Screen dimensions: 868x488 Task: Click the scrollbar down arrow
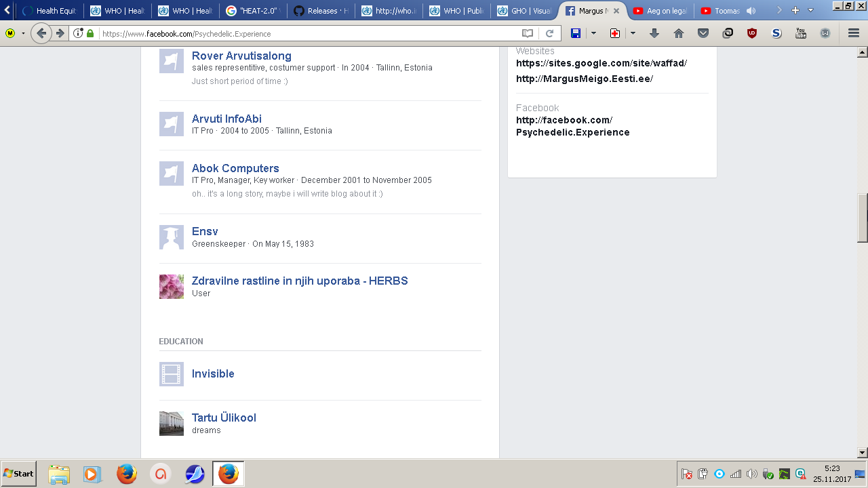(863, 452)
